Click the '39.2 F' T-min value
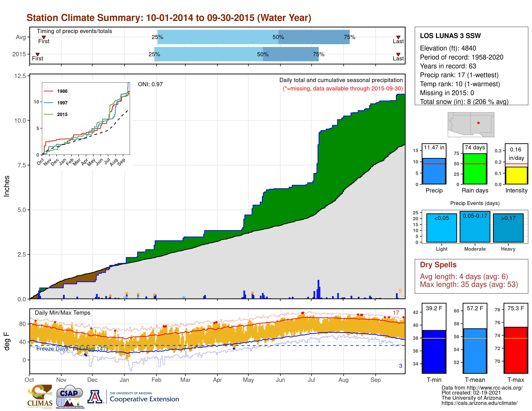 [x=434, y=308]
